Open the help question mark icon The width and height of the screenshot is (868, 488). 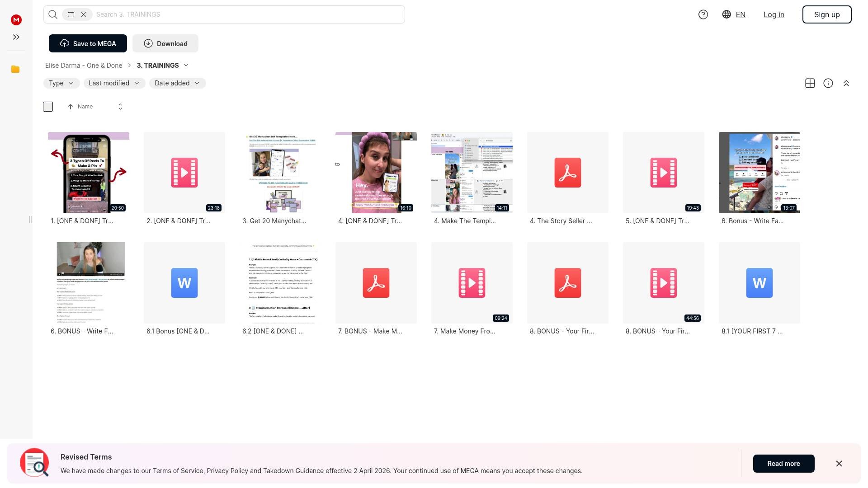(x=703, y=14)
